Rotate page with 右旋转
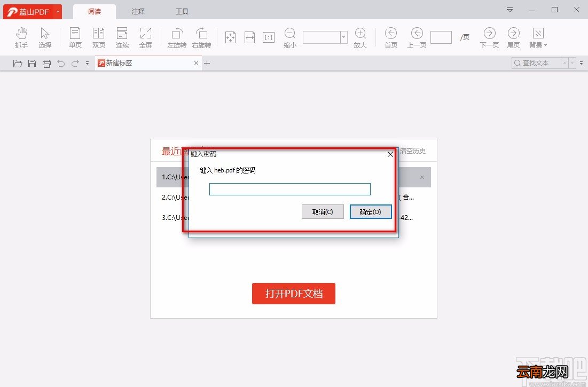The image size is (588, 387). tap(201, 37)
